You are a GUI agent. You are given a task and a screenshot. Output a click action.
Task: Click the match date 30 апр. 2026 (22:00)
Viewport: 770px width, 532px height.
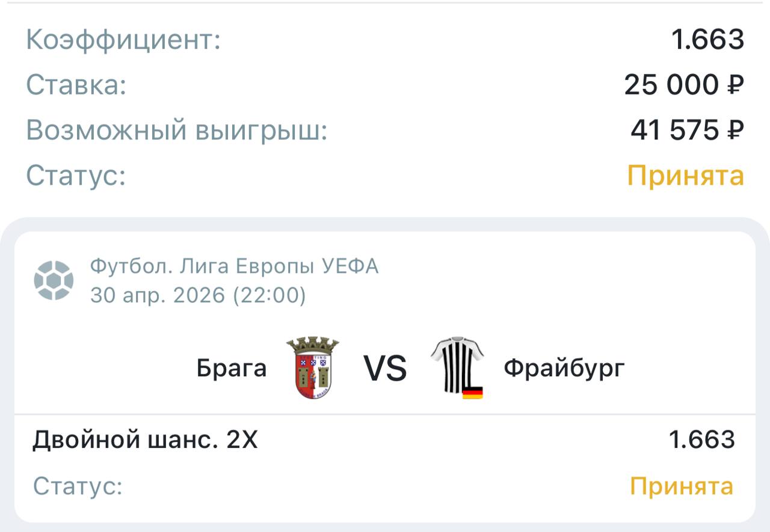click(198, 295)
